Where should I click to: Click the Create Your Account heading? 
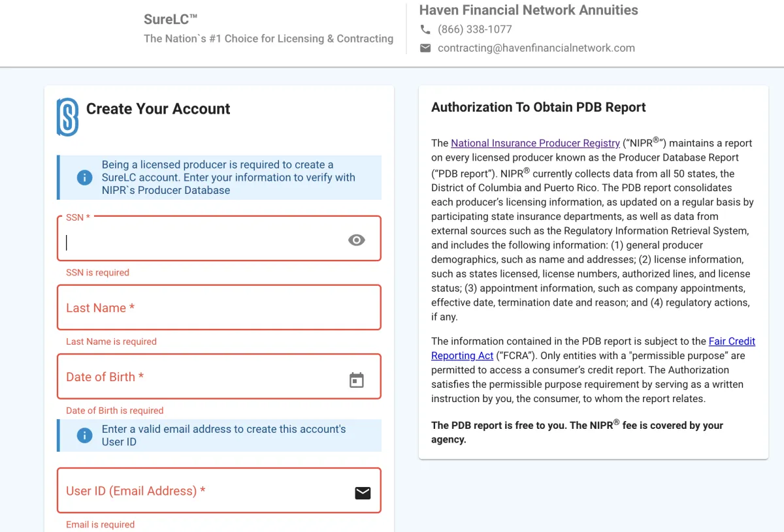158,109
